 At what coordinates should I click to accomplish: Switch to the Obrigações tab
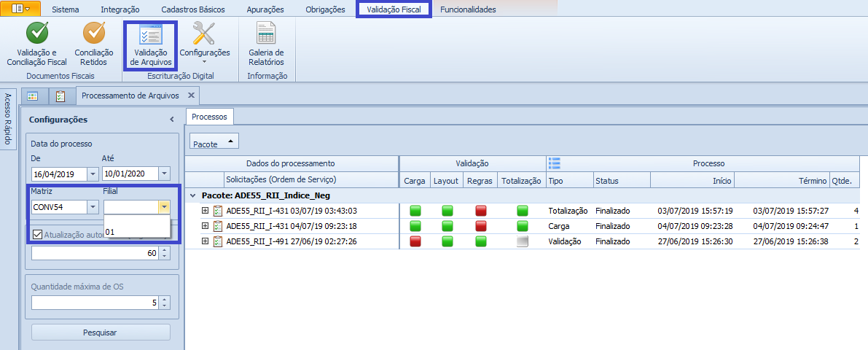point(325,9)
